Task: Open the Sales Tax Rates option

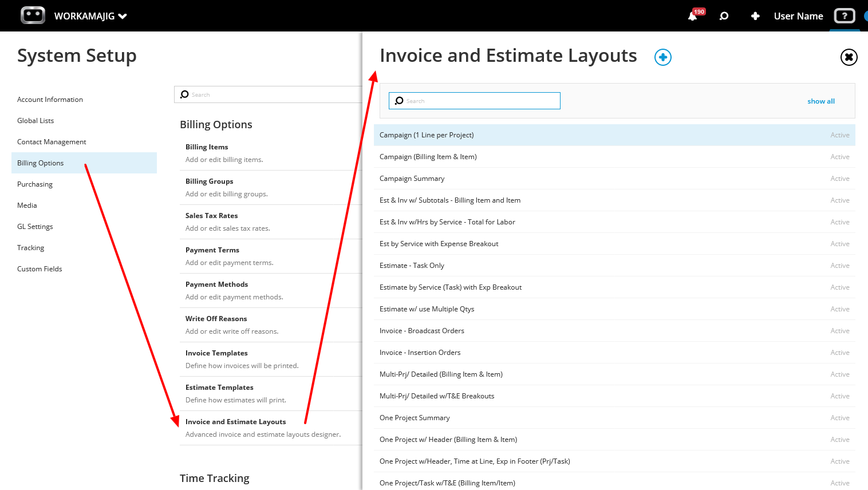Action: (271, 222)
